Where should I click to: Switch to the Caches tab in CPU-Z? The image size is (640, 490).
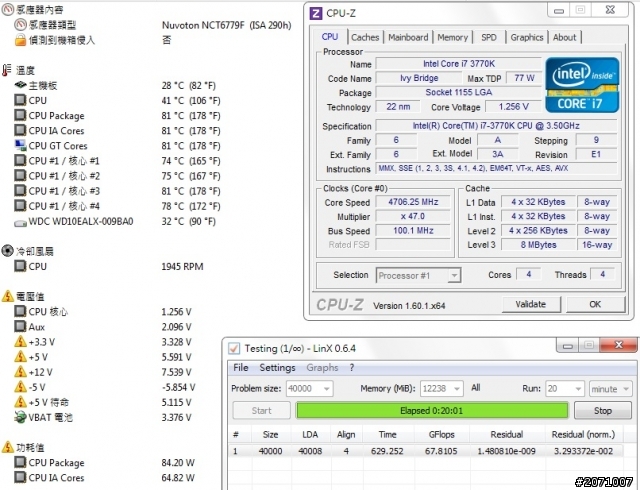(x=365, y=37)
